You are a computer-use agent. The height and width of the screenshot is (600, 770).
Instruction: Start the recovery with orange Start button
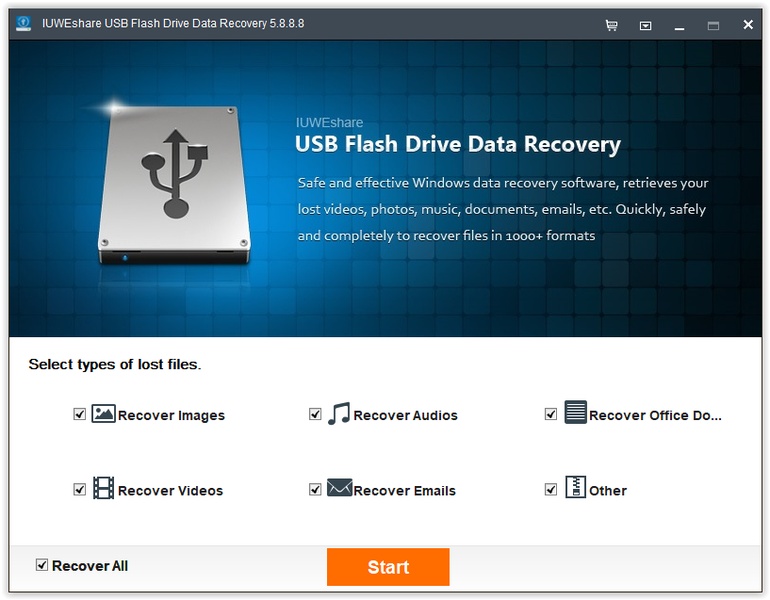tap(388, 567)
